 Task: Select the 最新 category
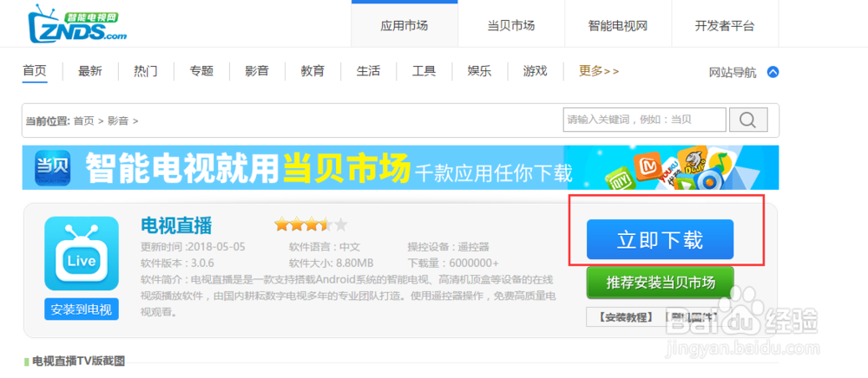click(90, 71)
